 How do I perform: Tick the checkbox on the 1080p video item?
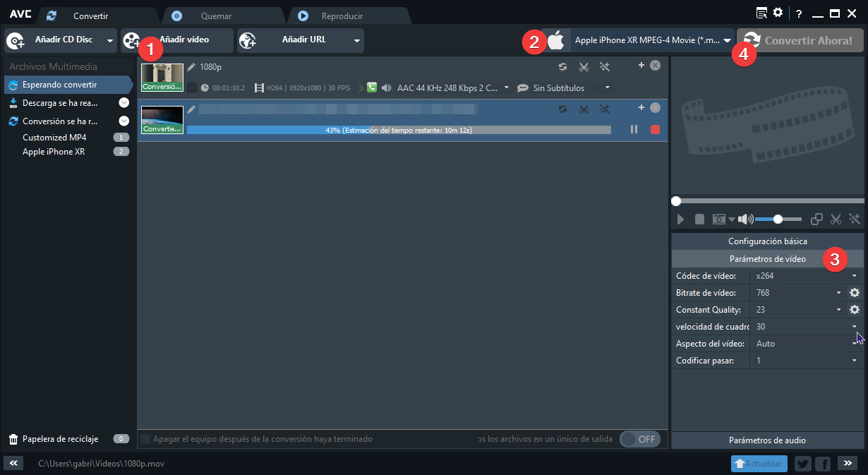pos(192,88)
